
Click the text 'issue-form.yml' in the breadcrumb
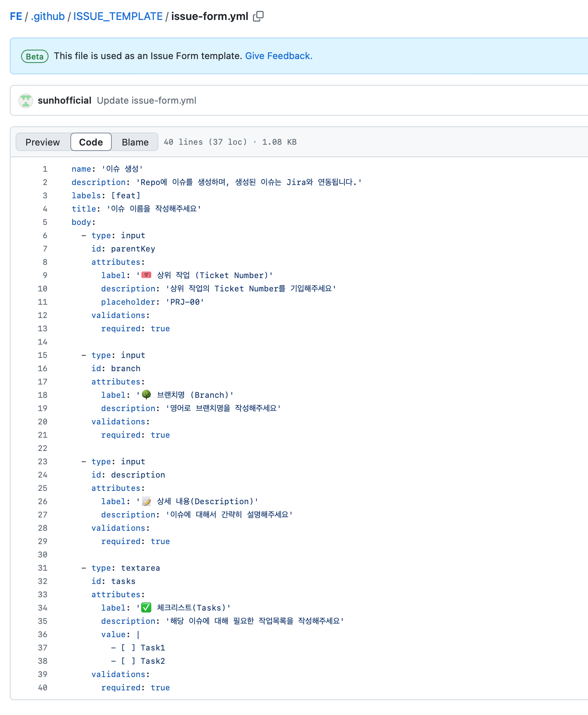click(210, 16)
